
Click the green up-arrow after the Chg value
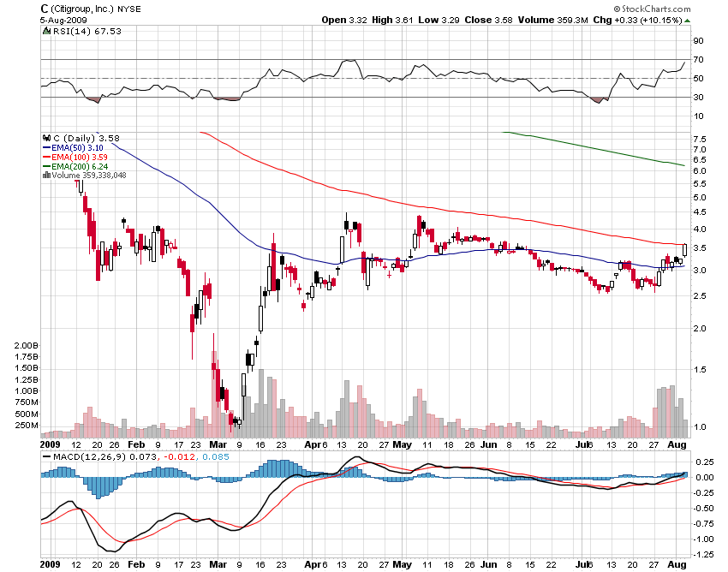[687, 21]
